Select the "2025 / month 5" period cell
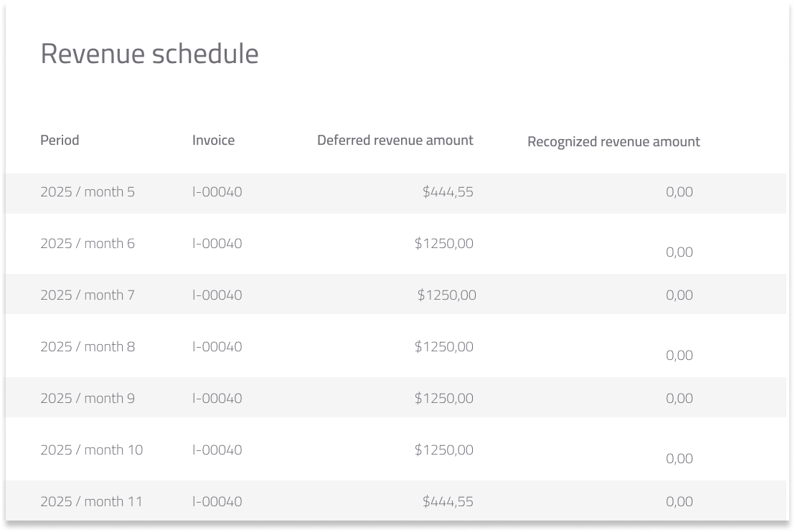Viewport: 795px width, 532px height. point(88,191)
